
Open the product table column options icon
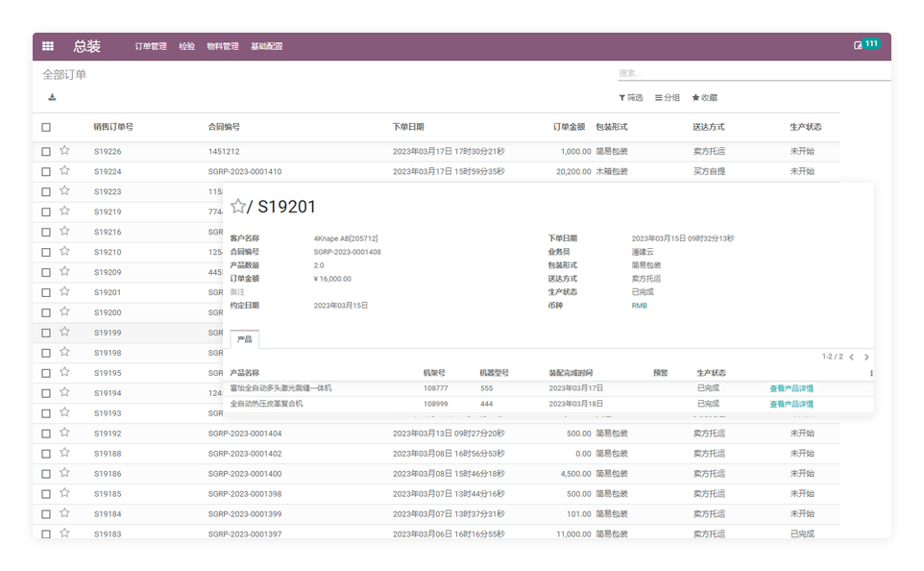point(871,373)
